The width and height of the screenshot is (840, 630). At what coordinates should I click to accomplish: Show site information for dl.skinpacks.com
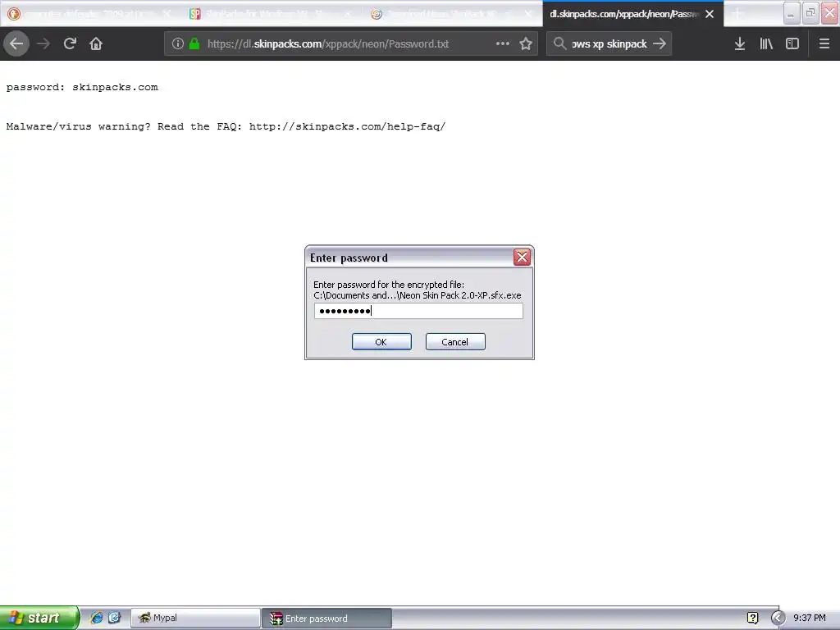[x=178, y=44]
